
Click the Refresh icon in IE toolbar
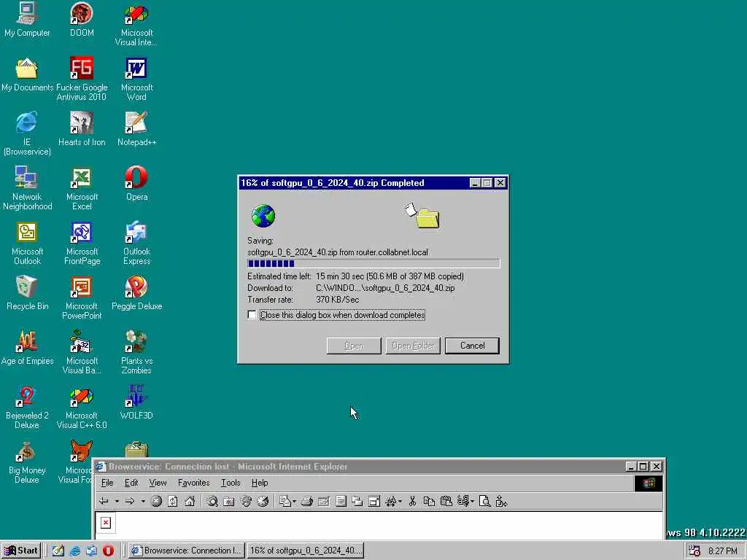[173, 501]
